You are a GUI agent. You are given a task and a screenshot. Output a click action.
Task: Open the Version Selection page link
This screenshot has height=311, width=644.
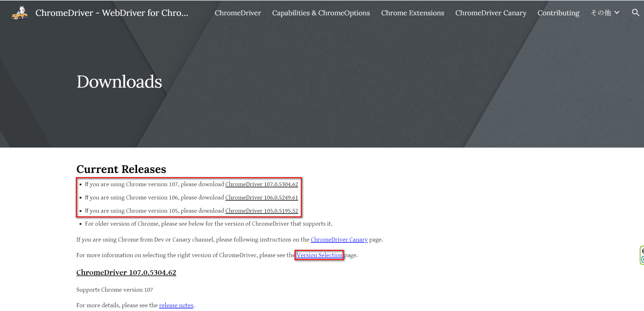point(319,255)
